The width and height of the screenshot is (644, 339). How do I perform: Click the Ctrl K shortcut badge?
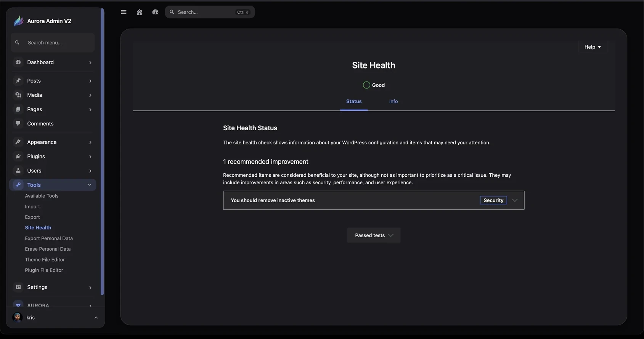tap(243, 12)
